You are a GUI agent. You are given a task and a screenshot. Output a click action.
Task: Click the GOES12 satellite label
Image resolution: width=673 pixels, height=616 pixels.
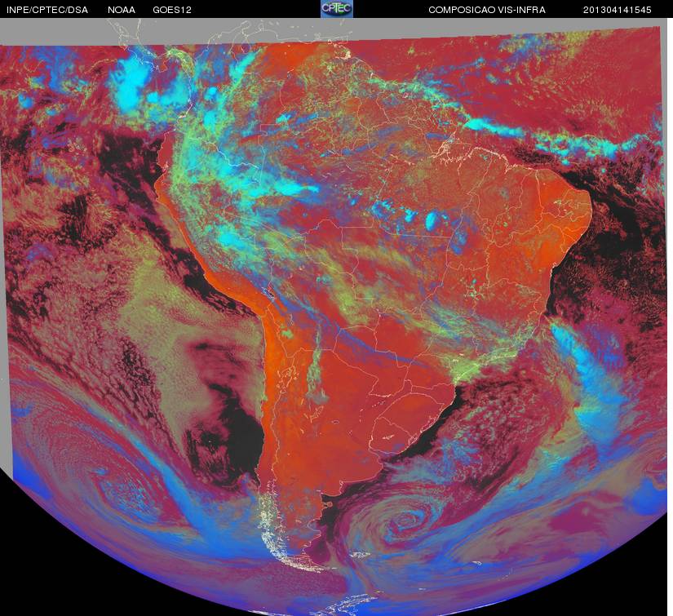[172, 10]
